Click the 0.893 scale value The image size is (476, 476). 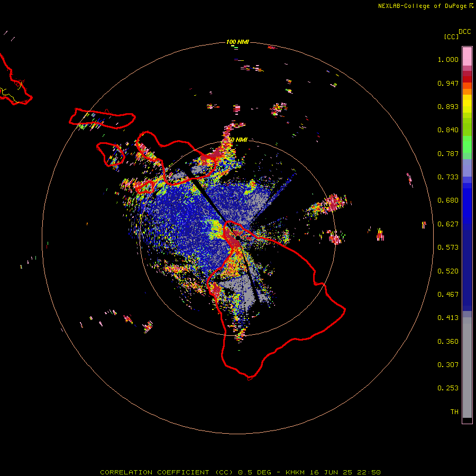coord(448,106)
